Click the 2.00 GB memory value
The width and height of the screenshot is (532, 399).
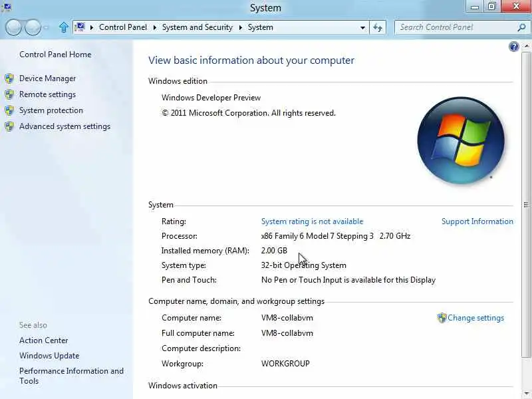274,251
